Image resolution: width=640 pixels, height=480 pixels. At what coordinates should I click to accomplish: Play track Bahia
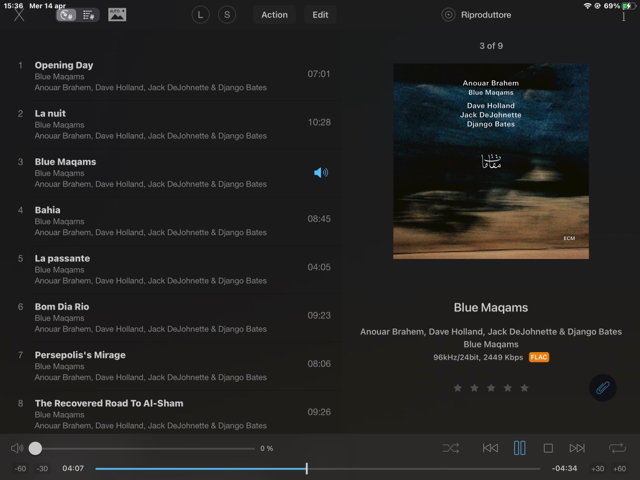pyautogui.click(x=171, y=221)
